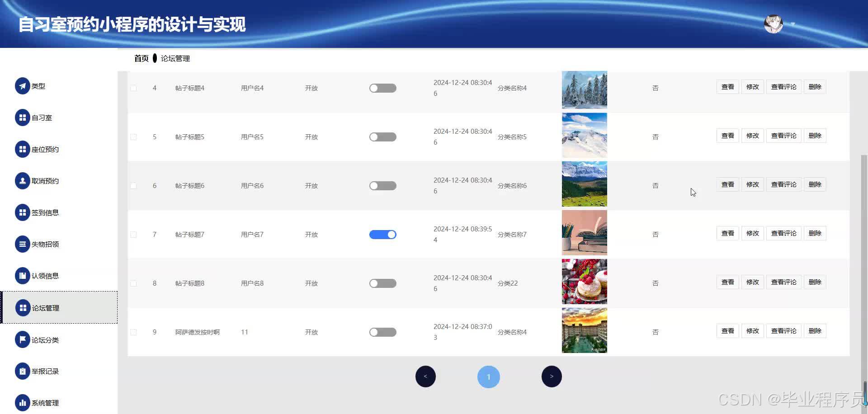Click 论坛管理 in the breadcrumb
Viewport: 868px width, 414px height.
175,58
